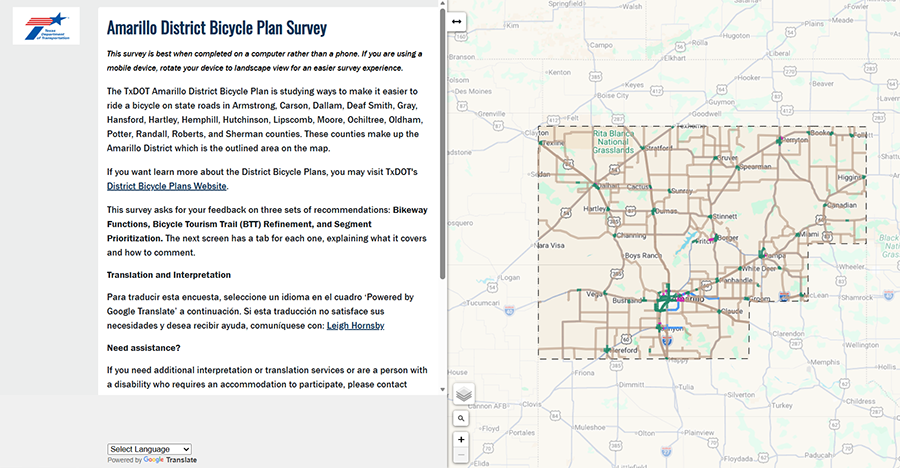Click the Hereford label on the map
The height and width of the screenshot is (468, 900).
pos(624,350)
